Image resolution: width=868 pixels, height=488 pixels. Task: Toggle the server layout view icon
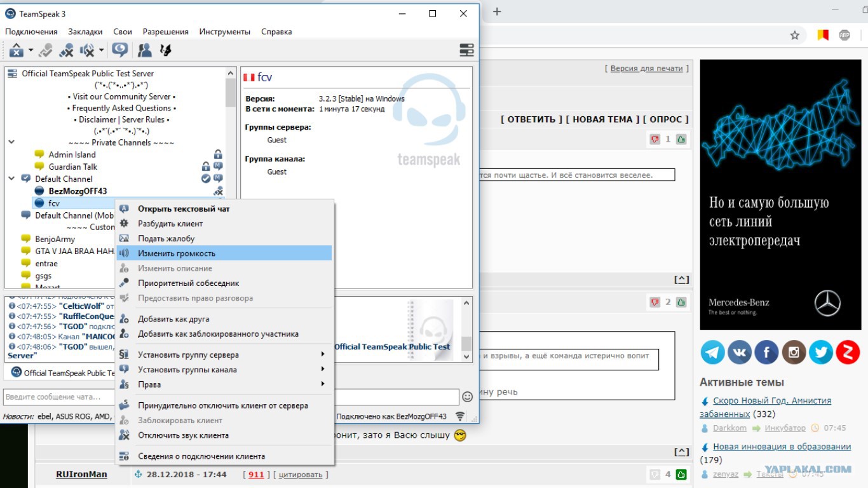point(466,50)
